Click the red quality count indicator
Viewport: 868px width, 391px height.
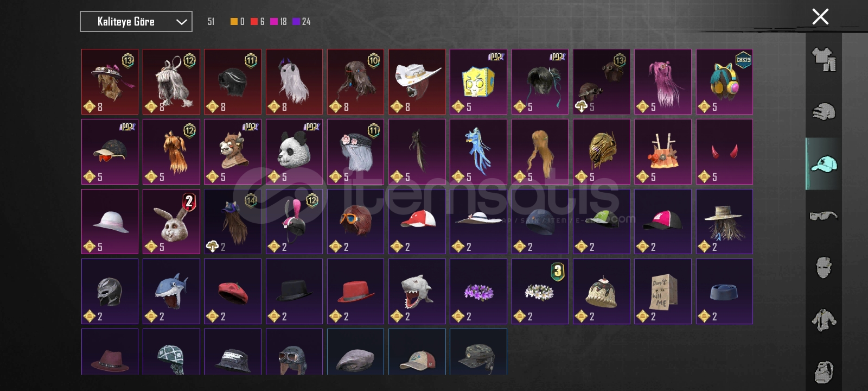258,22
